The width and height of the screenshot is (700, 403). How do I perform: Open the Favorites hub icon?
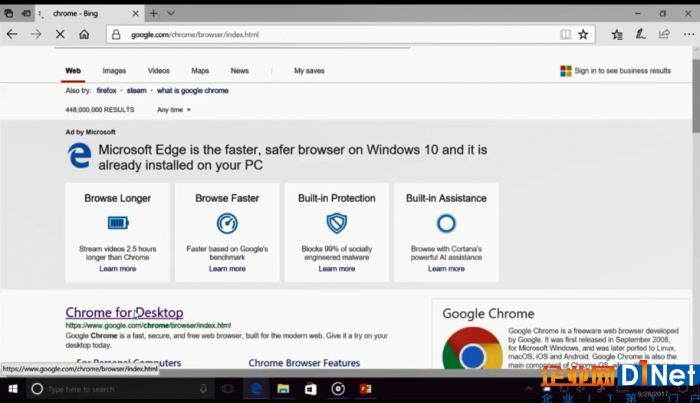[617, 34]
